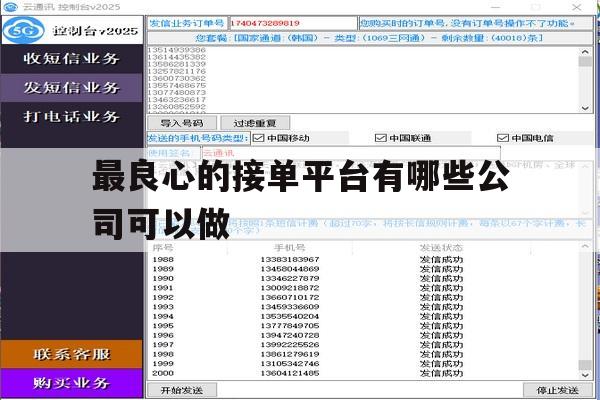Toggle the 中国联通 checkbox

380,138
